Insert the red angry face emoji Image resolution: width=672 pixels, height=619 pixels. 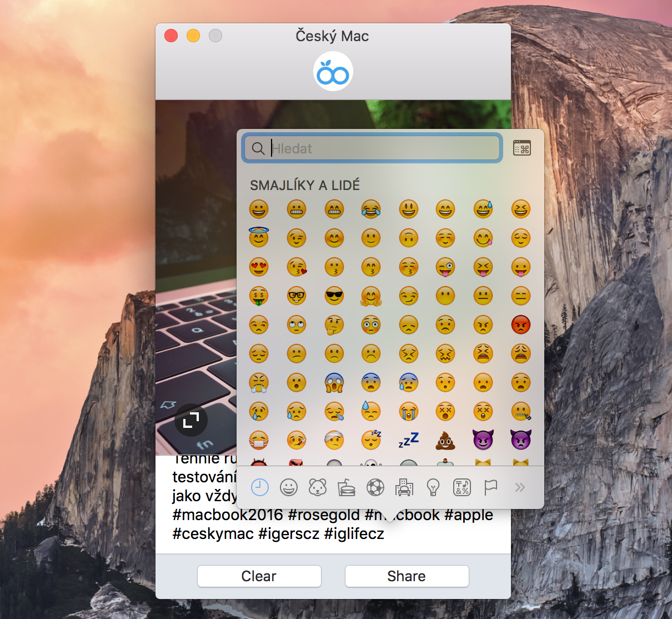(520, 325)
